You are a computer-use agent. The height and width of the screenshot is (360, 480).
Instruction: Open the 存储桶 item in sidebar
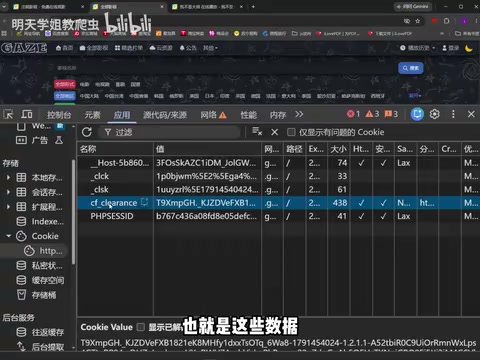[x=37, y=295]
